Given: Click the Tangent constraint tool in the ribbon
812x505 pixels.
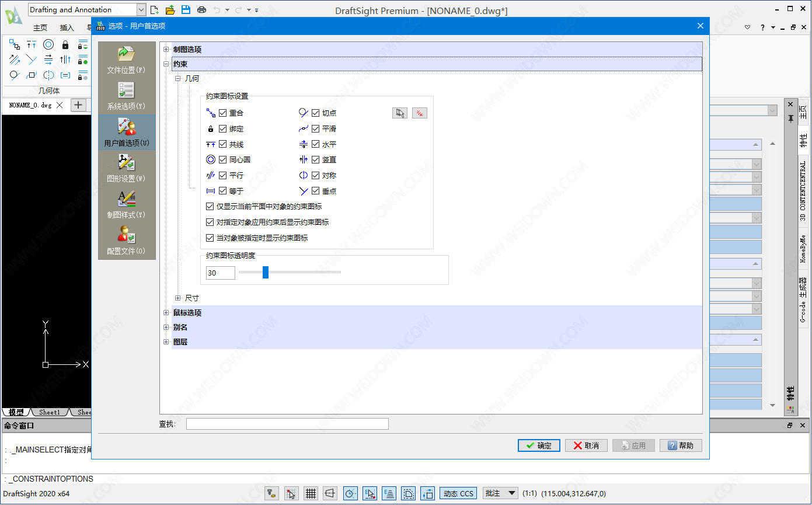Looking at the screenshot, I should point(15,75).
